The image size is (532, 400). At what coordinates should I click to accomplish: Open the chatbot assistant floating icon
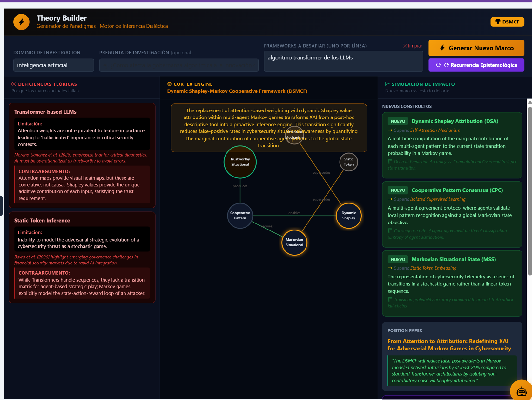[x=521, y=391]
